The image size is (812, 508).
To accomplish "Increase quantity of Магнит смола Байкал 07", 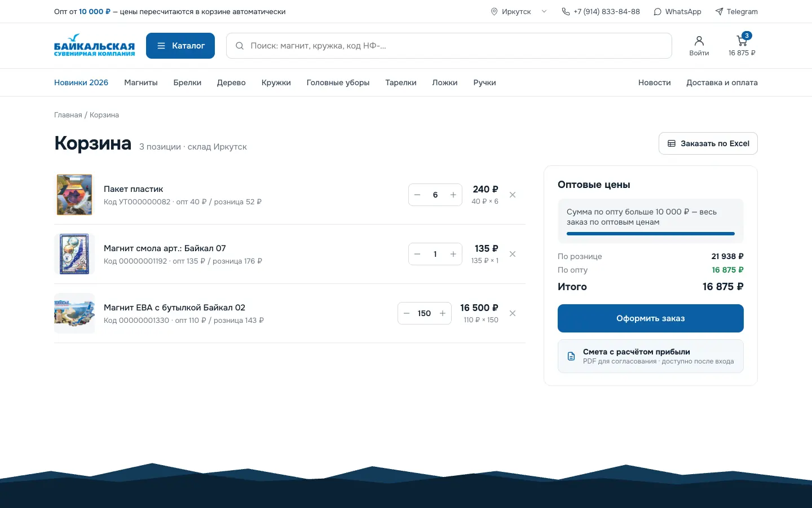I will [x=453, y=254].
